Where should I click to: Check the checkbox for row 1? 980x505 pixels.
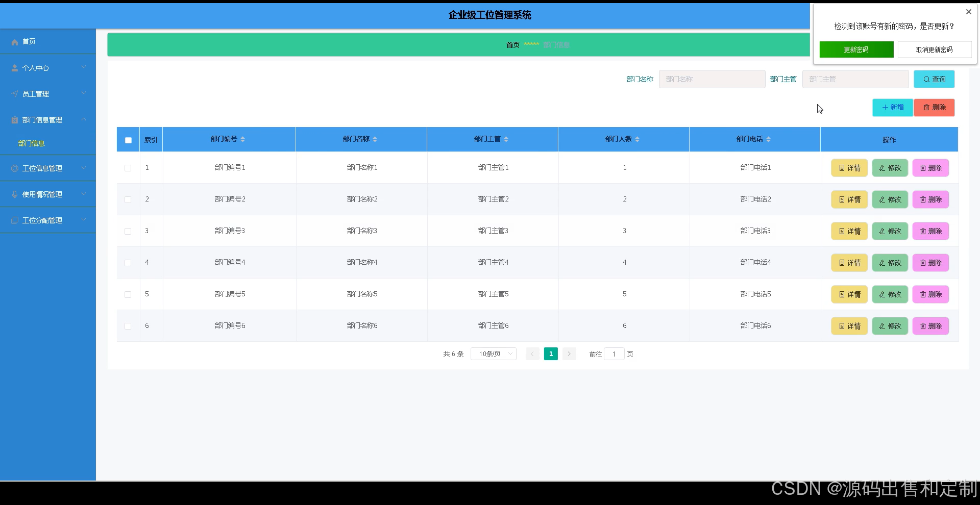[x=128, y=168]
